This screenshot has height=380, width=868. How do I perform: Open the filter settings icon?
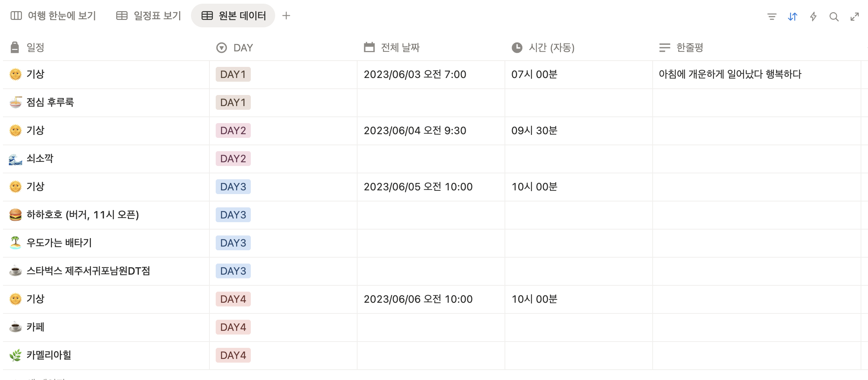(x=772, y=16)
